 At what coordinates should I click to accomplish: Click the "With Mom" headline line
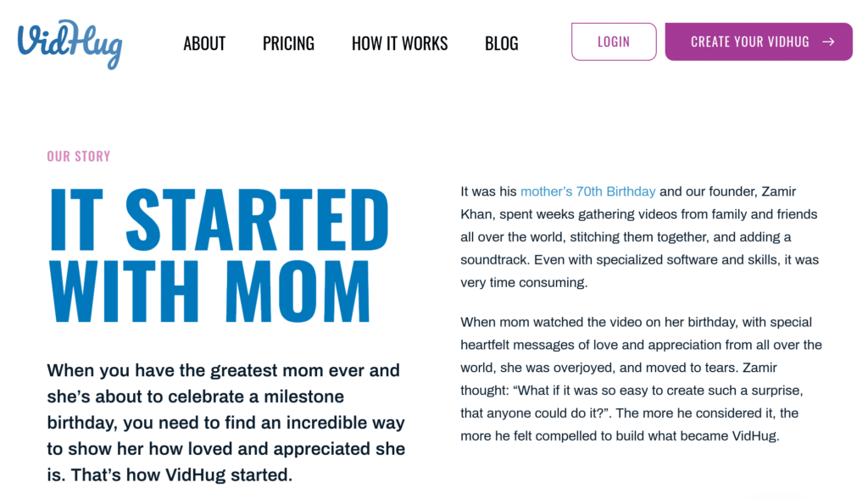[210, 292]
